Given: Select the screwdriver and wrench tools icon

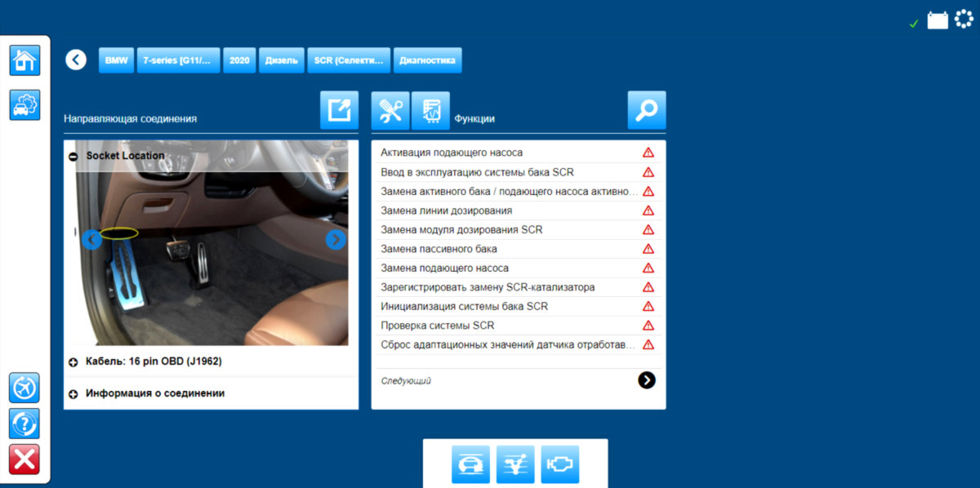Looking at the screenshot, I should coord(390,109).
